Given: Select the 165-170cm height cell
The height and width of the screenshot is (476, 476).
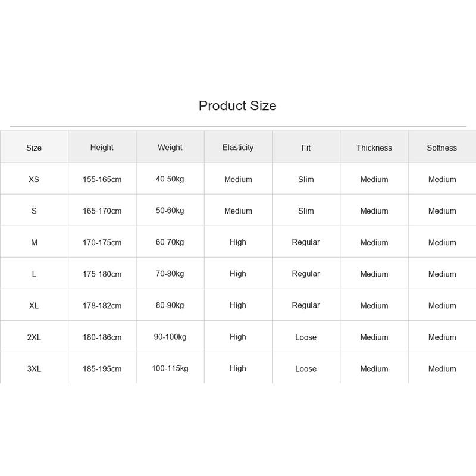Looking at the screenshot, I should (102, 211).
